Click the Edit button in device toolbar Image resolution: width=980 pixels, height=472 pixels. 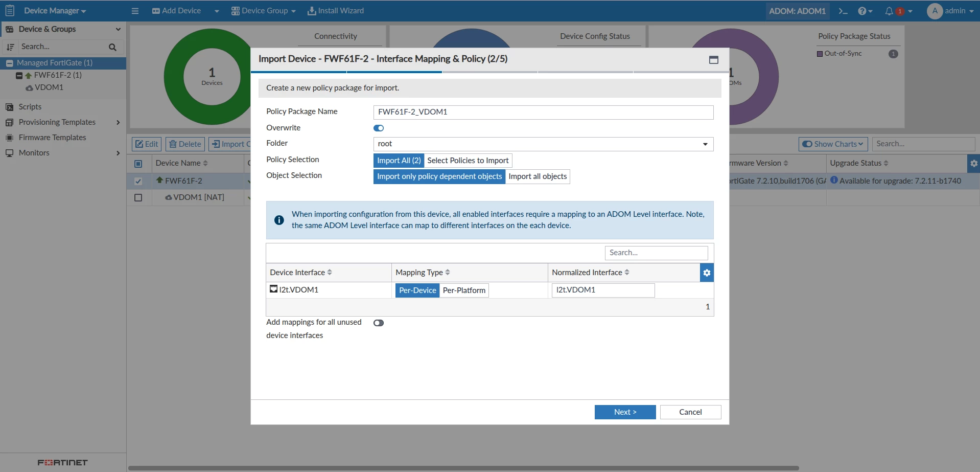pos(147,144)
